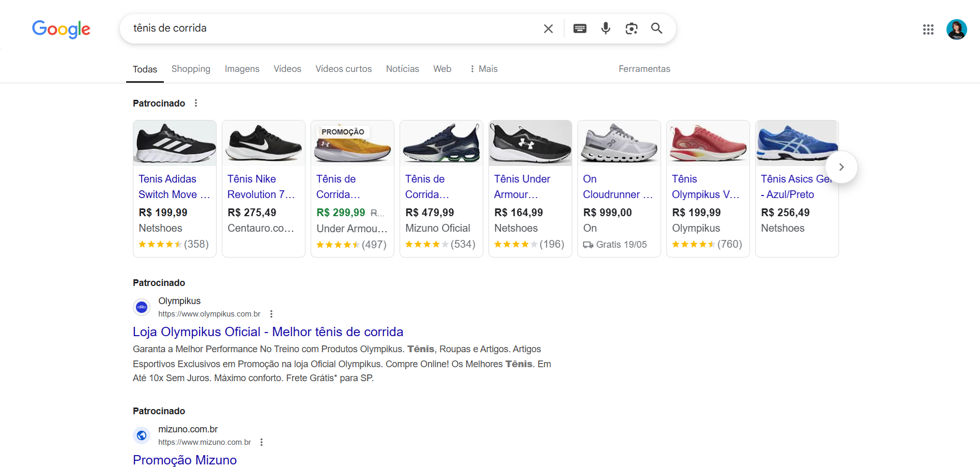Open Tenis Adidas Switch Move link
980x467 pixels.
pos(174,187)
